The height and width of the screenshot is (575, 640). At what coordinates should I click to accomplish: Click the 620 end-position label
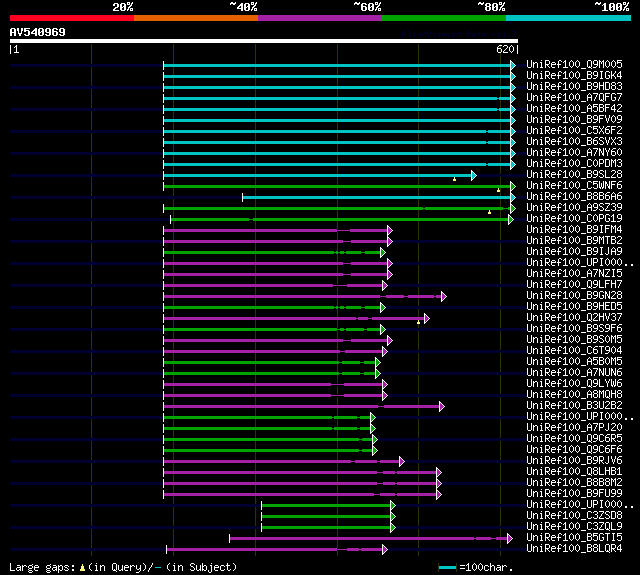(x=505, y=49)
